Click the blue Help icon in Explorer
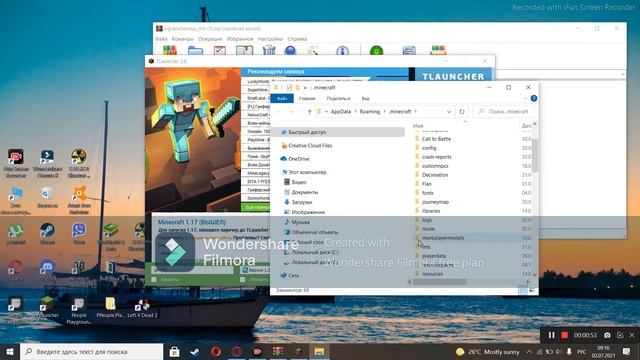 (x=533, y=98)
